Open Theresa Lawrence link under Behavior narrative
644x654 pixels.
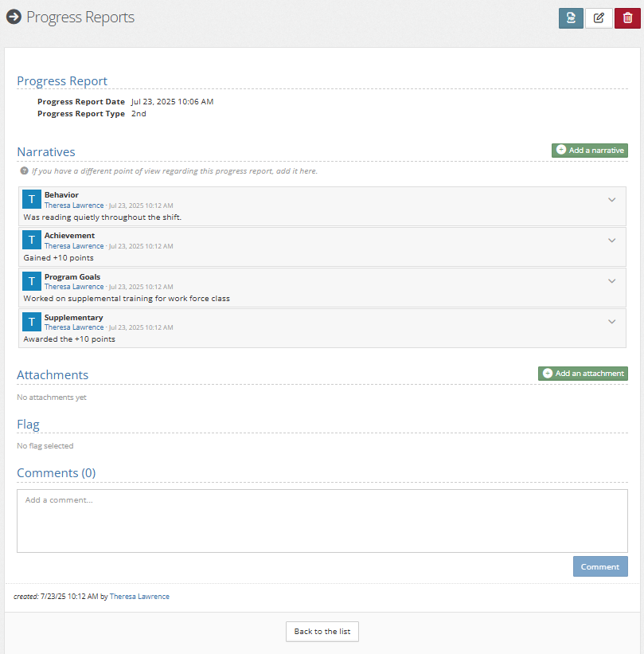coord(74,206)
